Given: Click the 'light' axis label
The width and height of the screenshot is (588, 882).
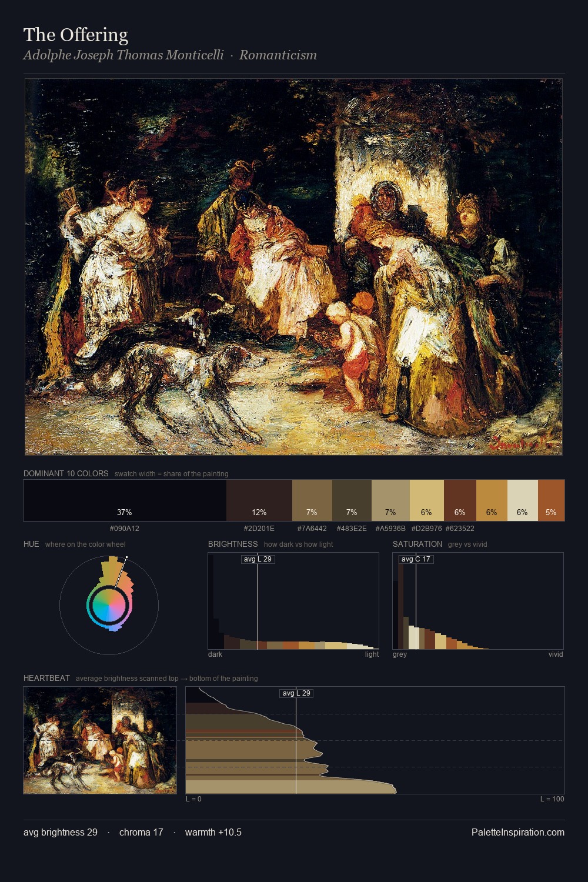Looking at the screenshot, I should [372, 654].
